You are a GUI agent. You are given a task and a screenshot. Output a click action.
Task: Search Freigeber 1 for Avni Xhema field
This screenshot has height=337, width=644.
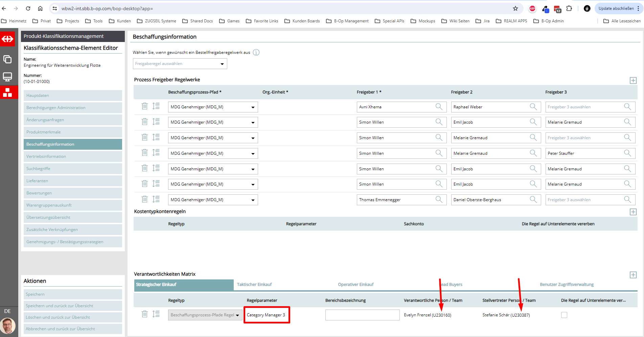[x=439, y=107]
